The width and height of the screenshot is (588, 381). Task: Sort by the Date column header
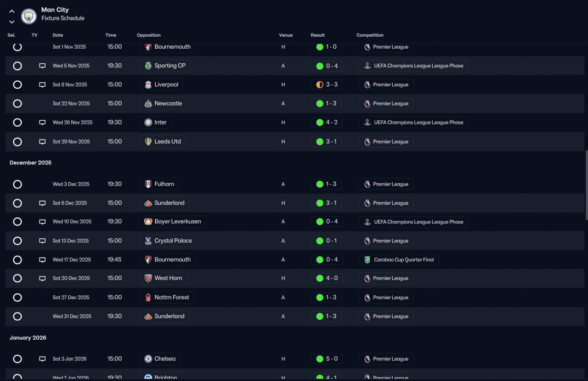pos(58,35)
